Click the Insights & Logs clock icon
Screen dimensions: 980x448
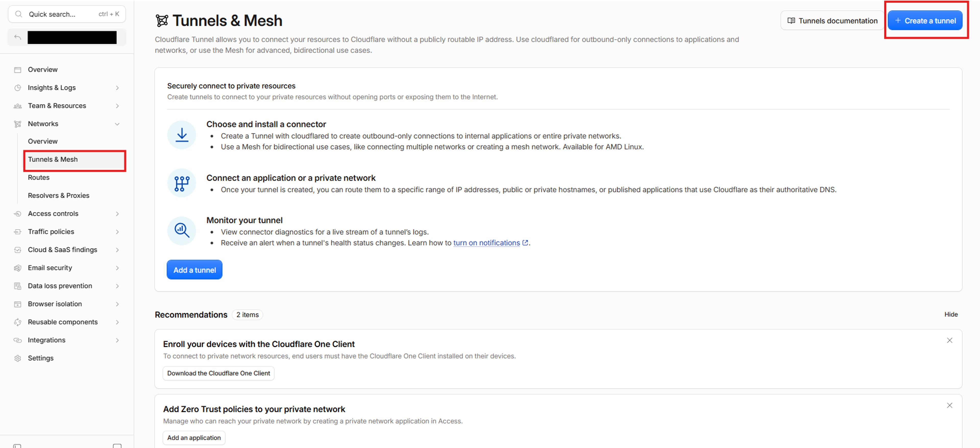point(18,88)
